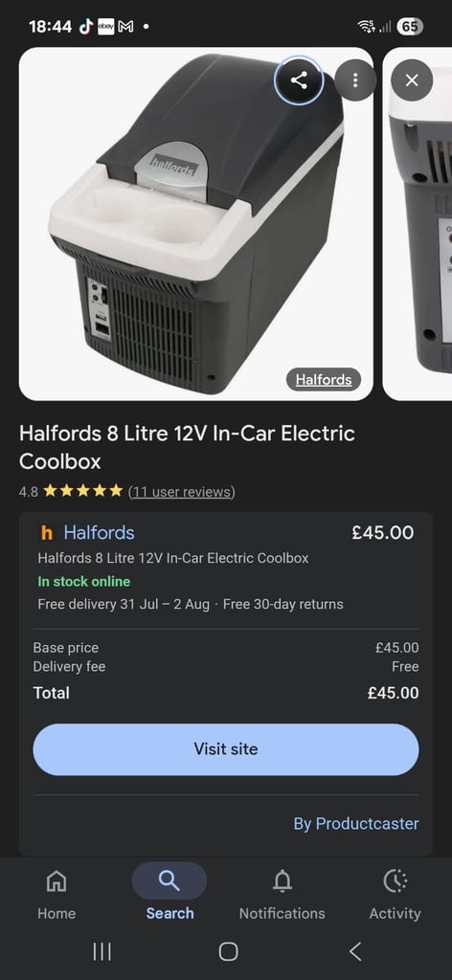Tap Halfords source label on image
This screenshot has height=980, width=452.
324,379
